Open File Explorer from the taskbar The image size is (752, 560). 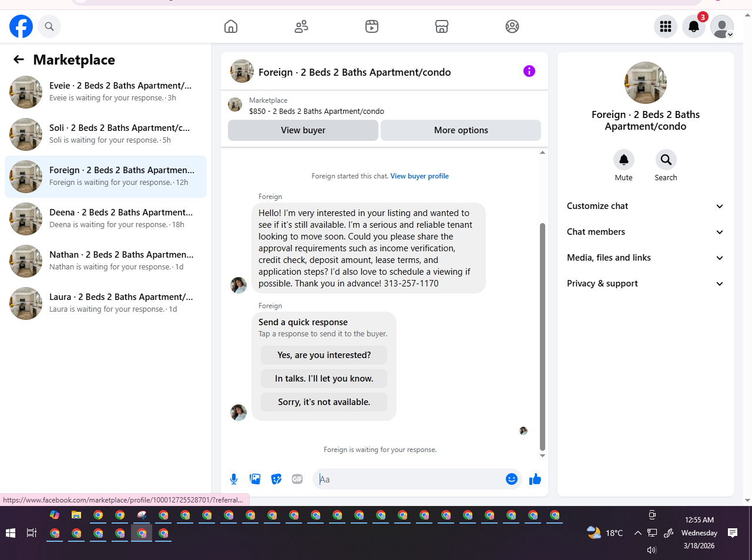[76, 515]
